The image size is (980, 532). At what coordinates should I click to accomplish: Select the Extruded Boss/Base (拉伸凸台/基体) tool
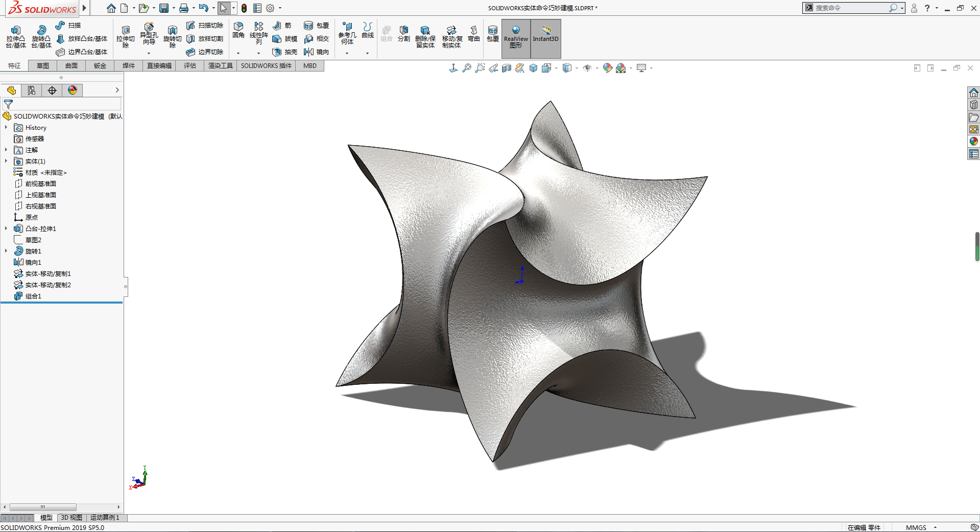click(x=16, y=37)
